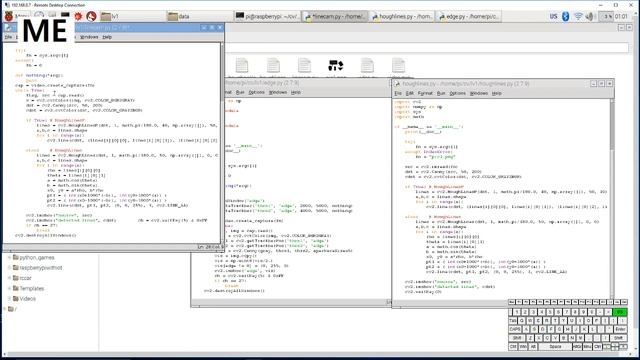Open Format menu in houghlines.py window
Screen dimensions: 640x360
coord(425,93)
